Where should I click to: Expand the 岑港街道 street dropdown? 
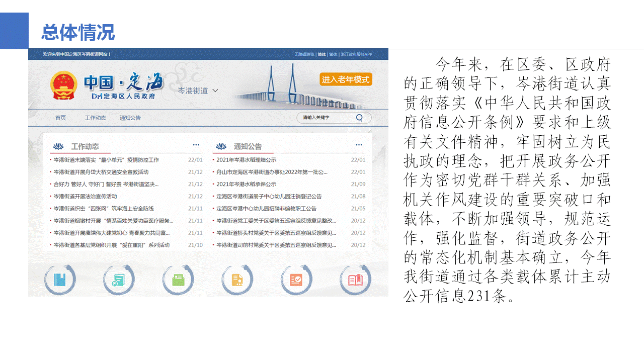pyautogui.click(x=198, y=91)
